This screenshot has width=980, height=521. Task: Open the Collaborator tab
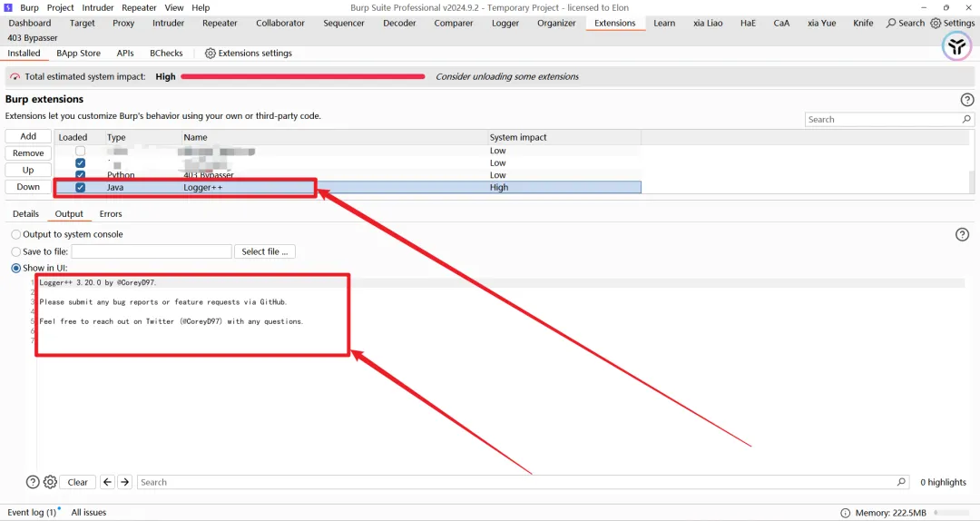pyautogui.click(x=280, y=23)
